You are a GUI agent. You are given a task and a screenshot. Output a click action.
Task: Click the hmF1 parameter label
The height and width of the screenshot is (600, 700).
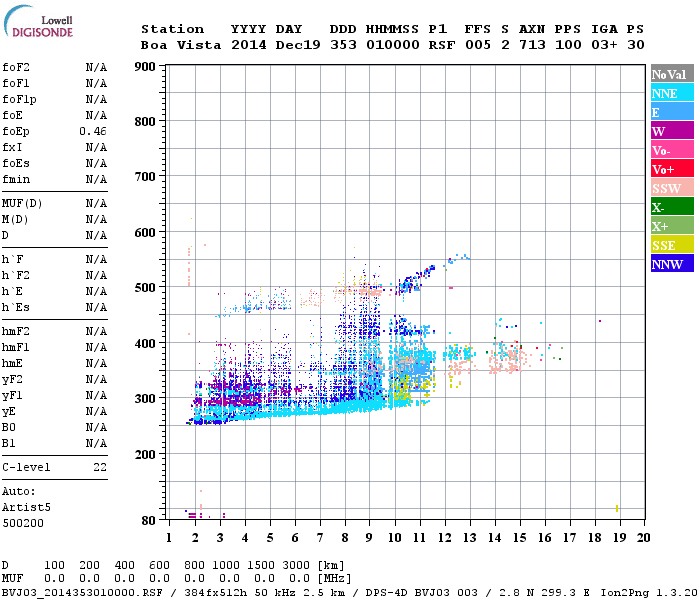tap(16, 347)
